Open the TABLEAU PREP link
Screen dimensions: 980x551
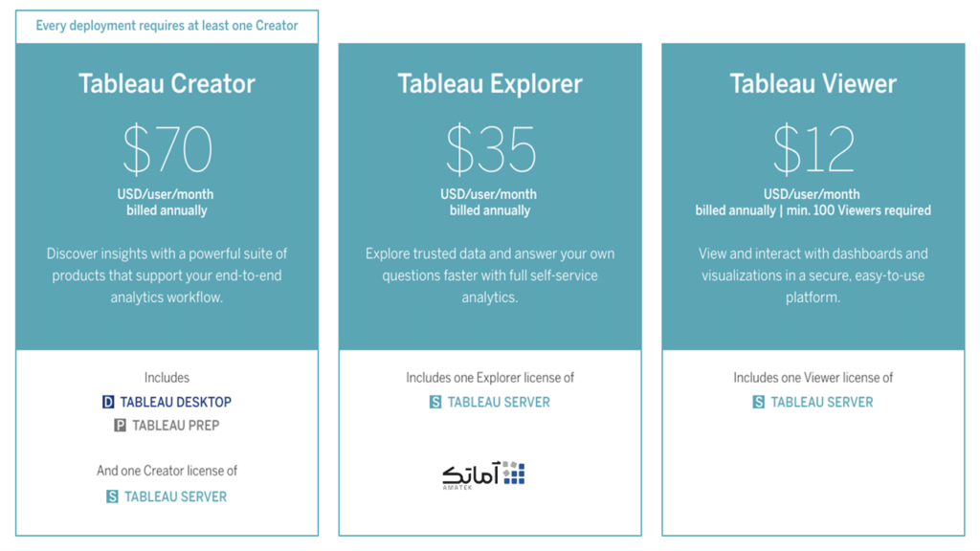click(x=175, y=426)
